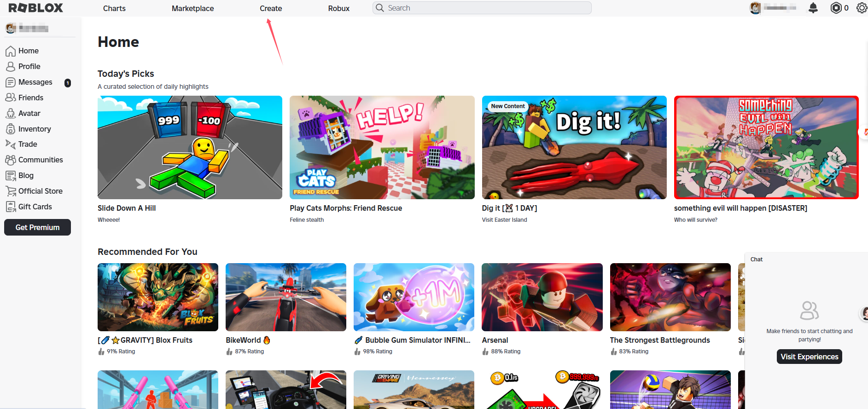Open Communities from the sidebar
The image size is (868, 409).
point(41,160)
